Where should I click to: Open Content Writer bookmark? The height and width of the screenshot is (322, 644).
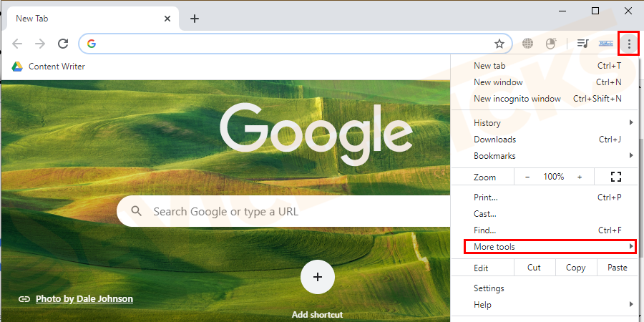pyautogui.click(x=57, y=67)
